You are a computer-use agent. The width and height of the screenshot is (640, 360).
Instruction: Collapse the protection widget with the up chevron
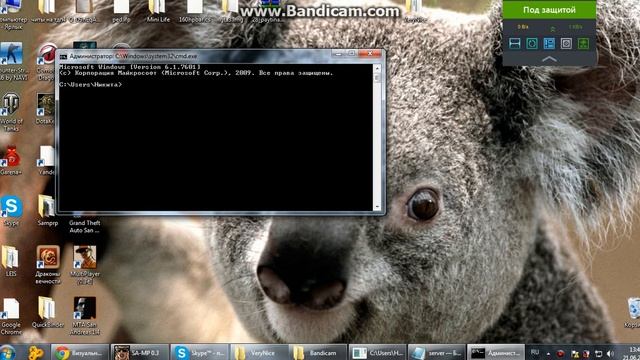549,59
